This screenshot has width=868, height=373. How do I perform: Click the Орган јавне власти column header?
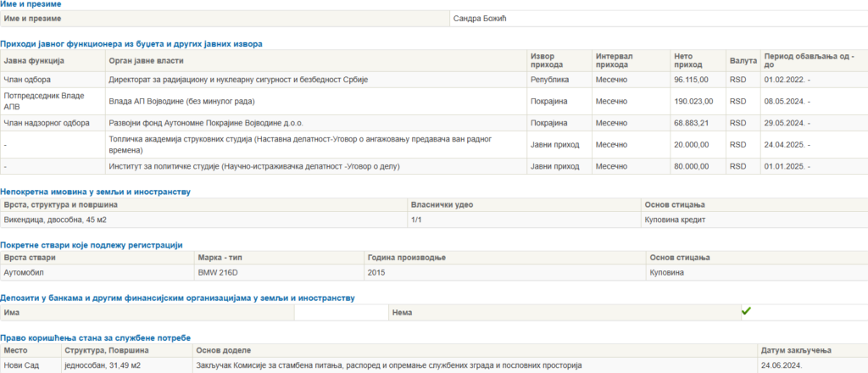pyautogui.click(x=146, y=60)
